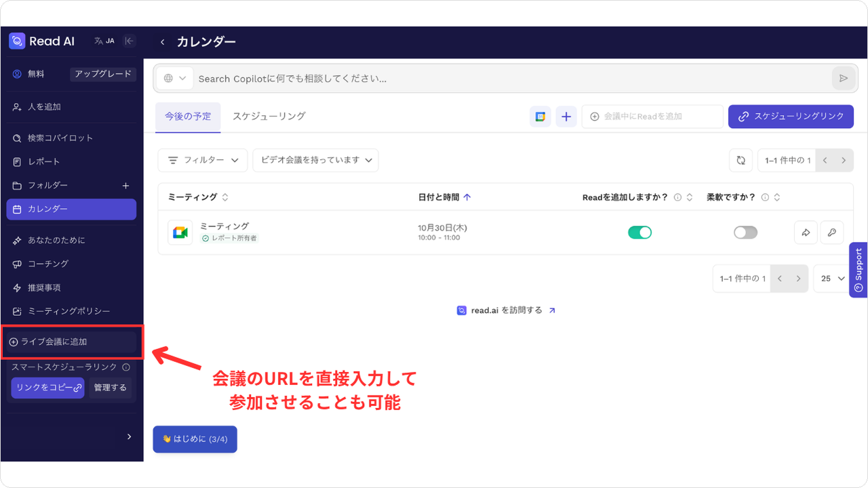Screen dimensions: 868x488
Task: Open the Support side tab
Action: click(x=859, y=270)
